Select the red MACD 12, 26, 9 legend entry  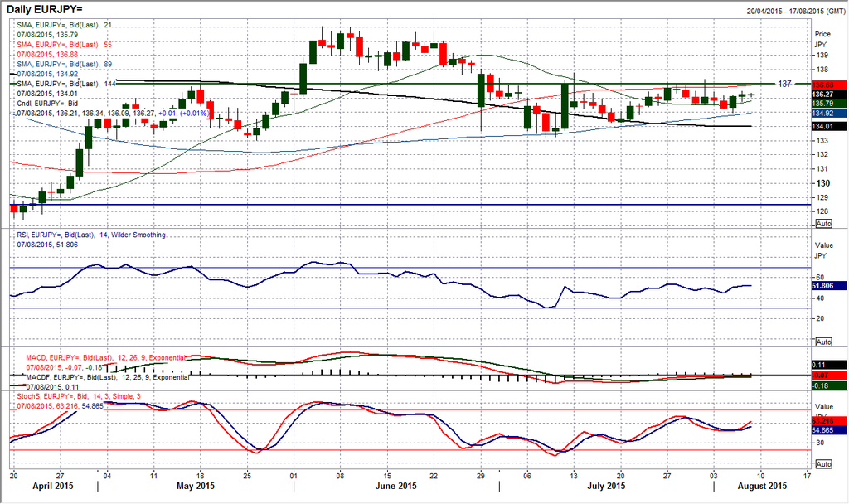[105, 358]
